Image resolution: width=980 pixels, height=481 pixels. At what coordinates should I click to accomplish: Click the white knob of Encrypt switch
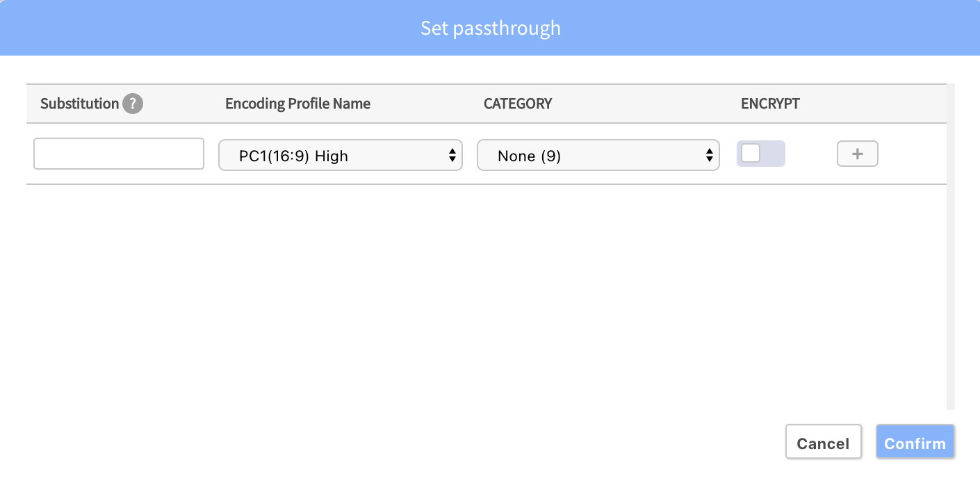pyautogui.click(x=751, y=154)
